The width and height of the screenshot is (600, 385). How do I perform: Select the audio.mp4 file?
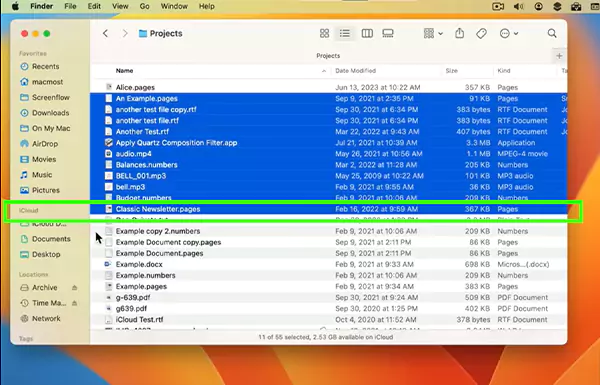[328, 154]
